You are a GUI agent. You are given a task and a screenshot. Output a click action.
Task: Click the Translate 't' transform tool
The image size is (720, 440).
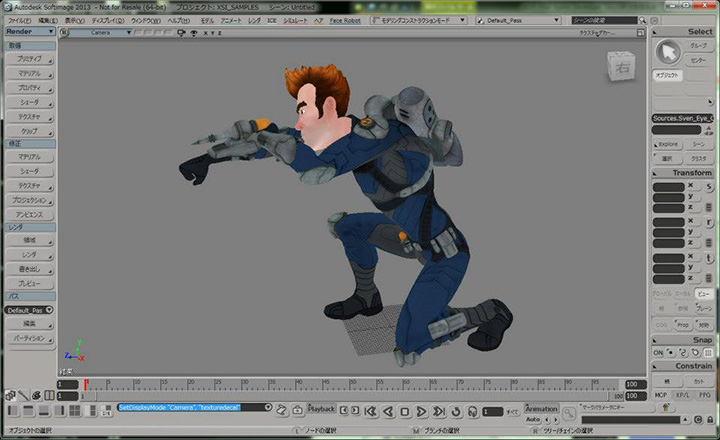pos(709,258)
